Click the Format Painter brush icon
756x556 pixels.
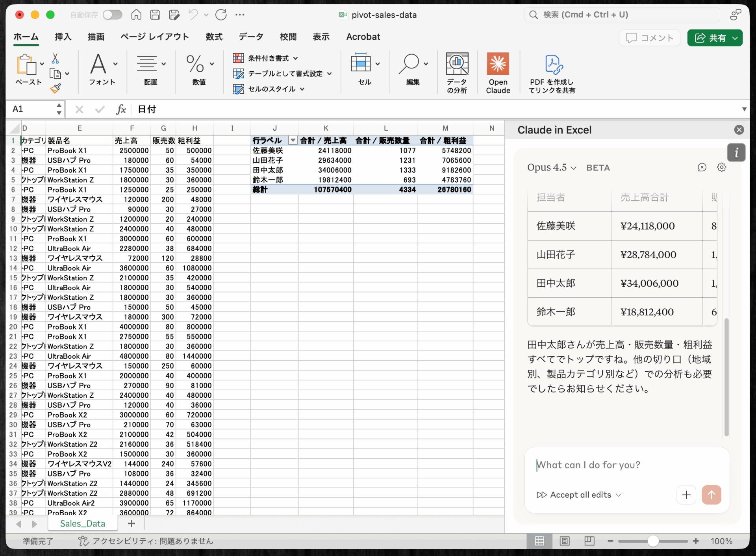[56, 89]
